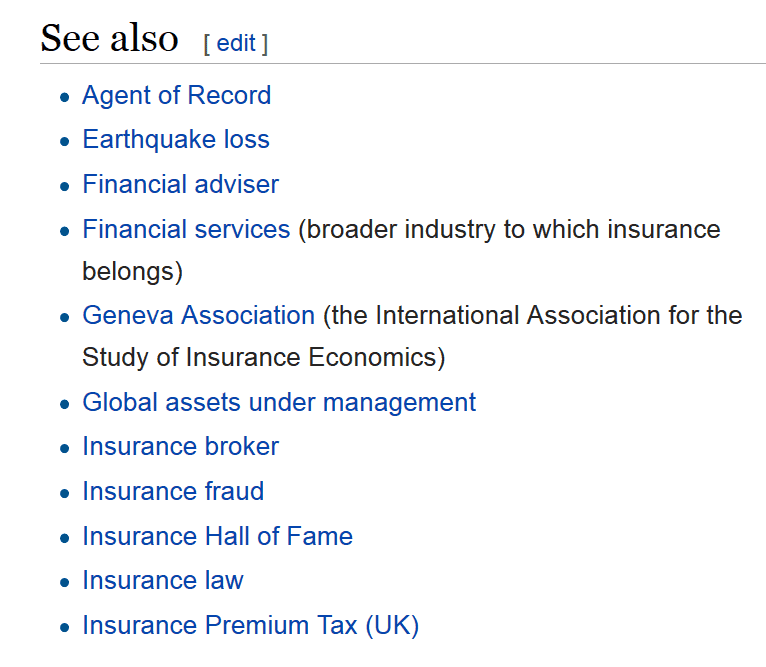Follow the Earthquake loss link
The width and height of the screenshot is (766, 667).
coord(176,139)
